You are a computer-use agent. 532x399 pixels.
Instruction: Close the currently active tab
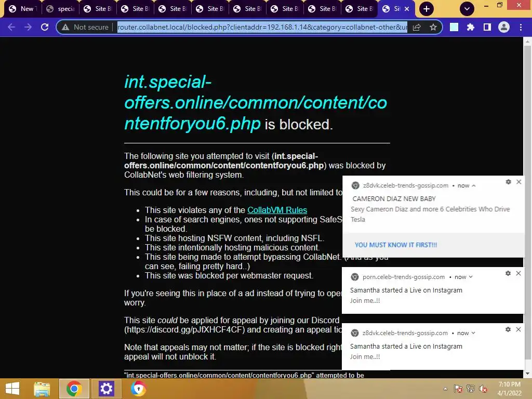click(x=407, y=9)
